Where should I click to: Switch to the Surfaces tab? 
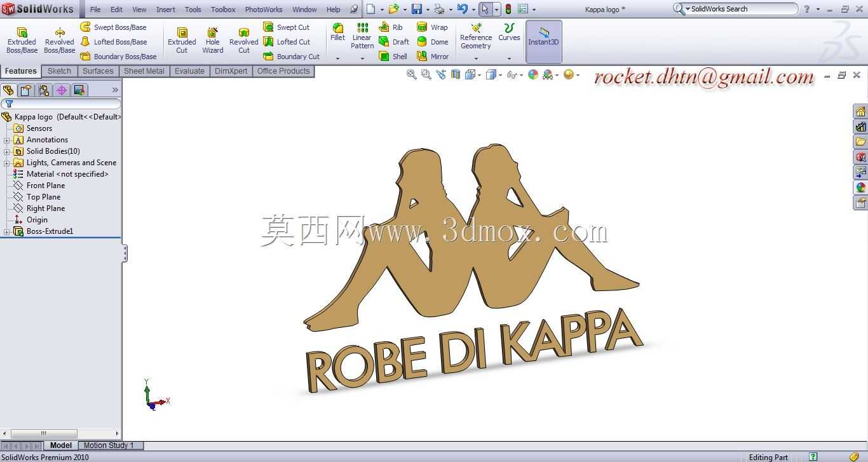click(98, 71)
